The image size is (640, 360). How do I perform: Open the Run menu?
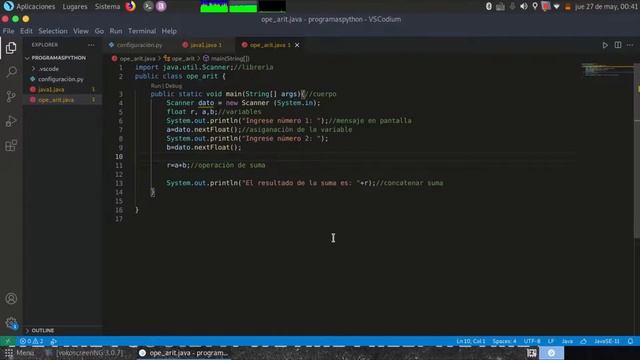(116, 31)
